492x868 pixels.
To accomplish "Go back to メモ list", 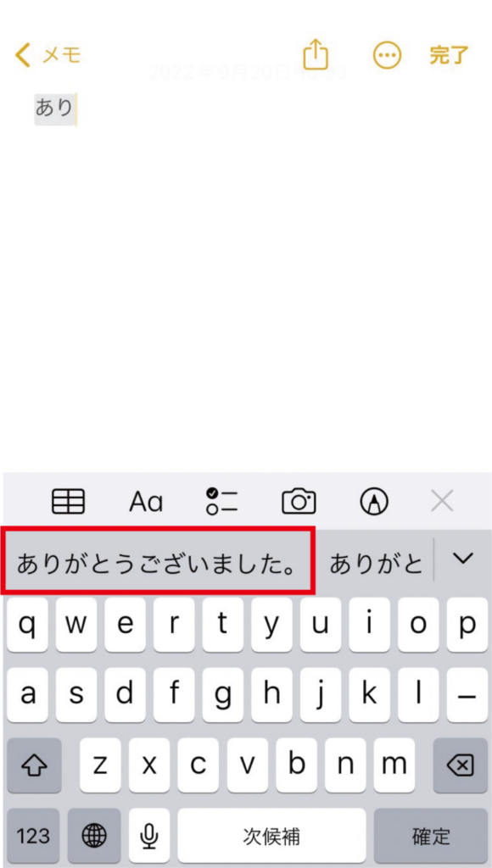I will tap(48, 55).
